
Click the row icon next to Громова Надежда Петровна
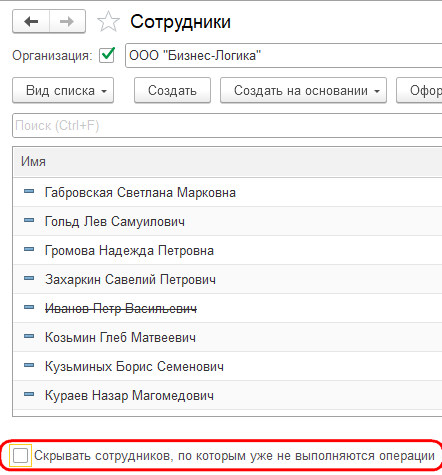point(29,249)
